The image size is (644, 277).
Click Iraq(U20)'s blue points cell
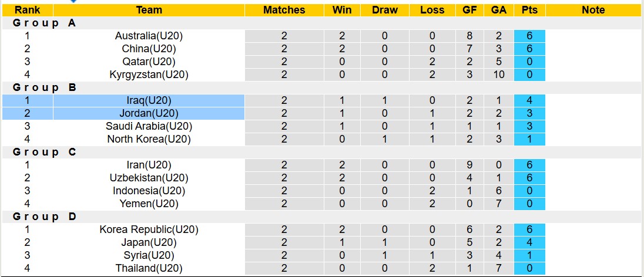[x=529, y=100]
